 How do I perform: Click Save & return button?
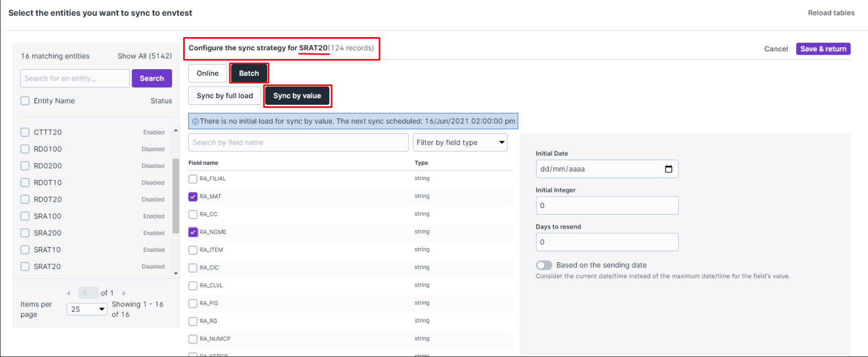click(x=823, y=49)
